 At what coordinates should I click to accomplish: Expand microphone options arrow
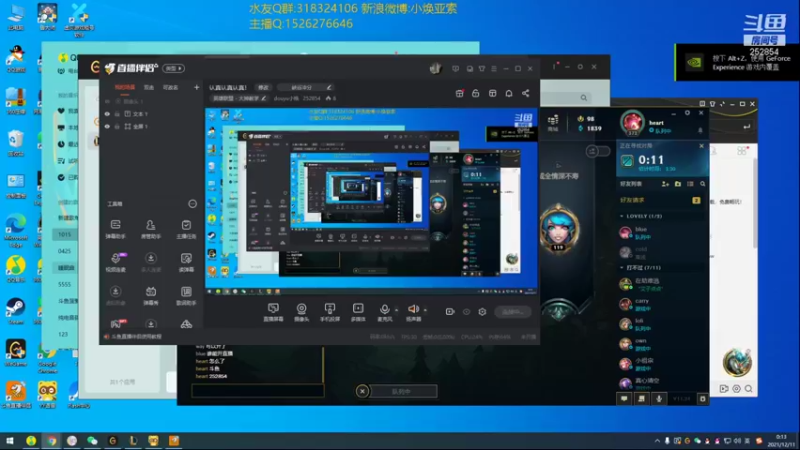click(396, 310)
